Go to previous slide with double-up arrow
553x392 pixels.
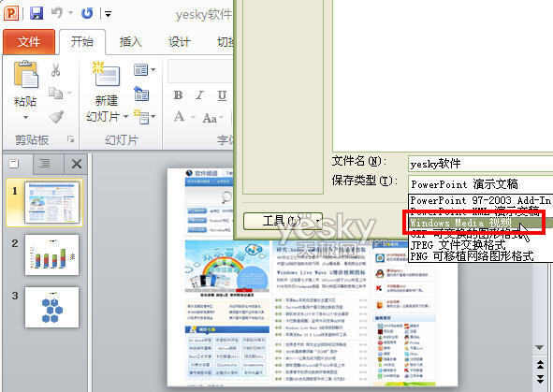tap(540, 365)
